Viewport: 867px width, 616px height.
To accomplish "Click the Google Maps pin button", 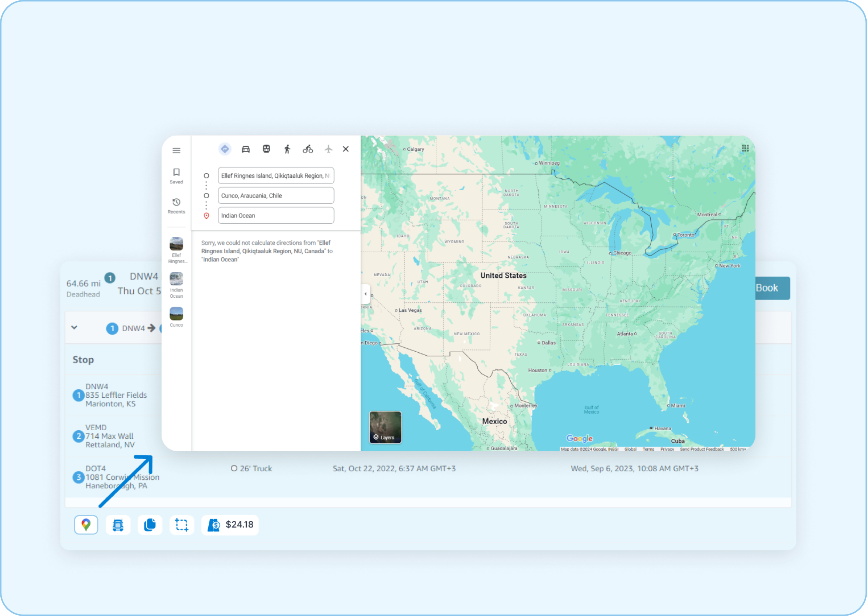I will (x=86, y=525).
